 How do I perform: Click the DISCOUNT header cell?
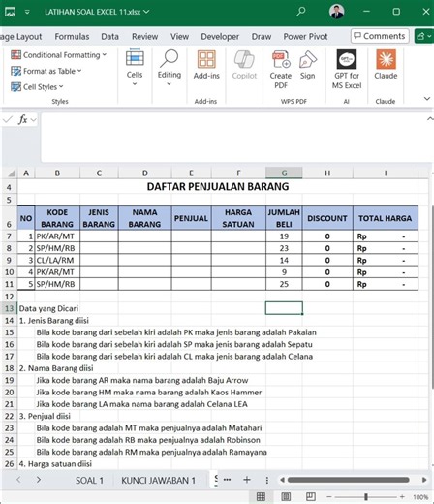coord(327,218)
